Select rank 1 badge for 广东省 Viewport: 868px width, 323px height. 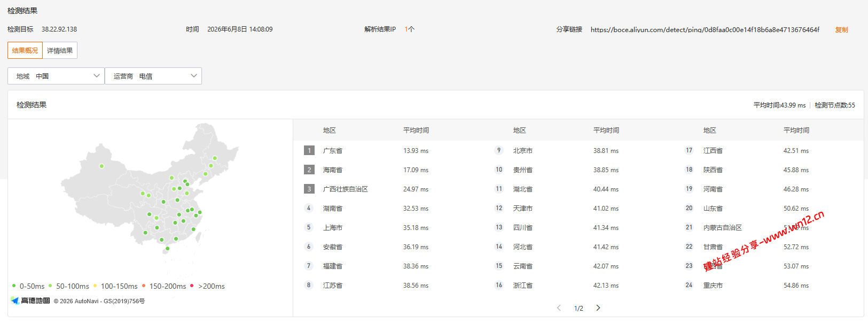pos(309,150)
